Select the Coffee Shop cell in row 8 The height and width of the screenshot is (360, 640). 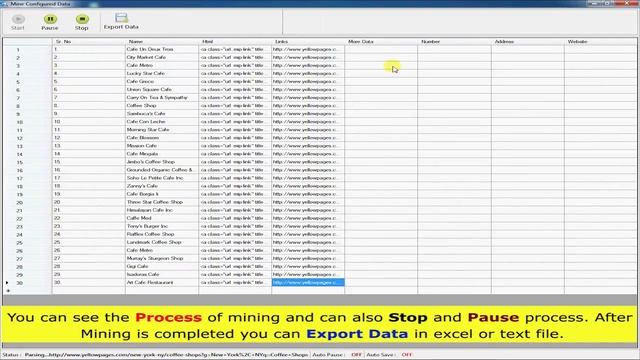(162, 106)
